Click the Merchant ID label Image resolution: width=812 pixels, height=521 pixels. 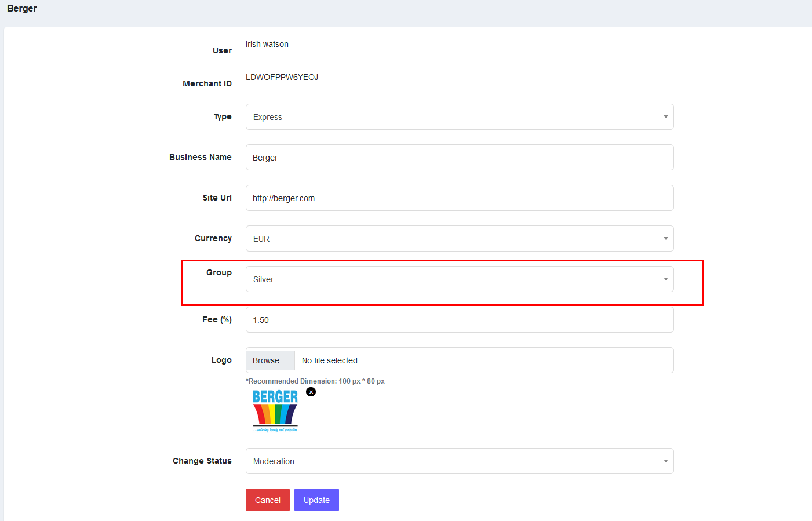pos(207,83)
